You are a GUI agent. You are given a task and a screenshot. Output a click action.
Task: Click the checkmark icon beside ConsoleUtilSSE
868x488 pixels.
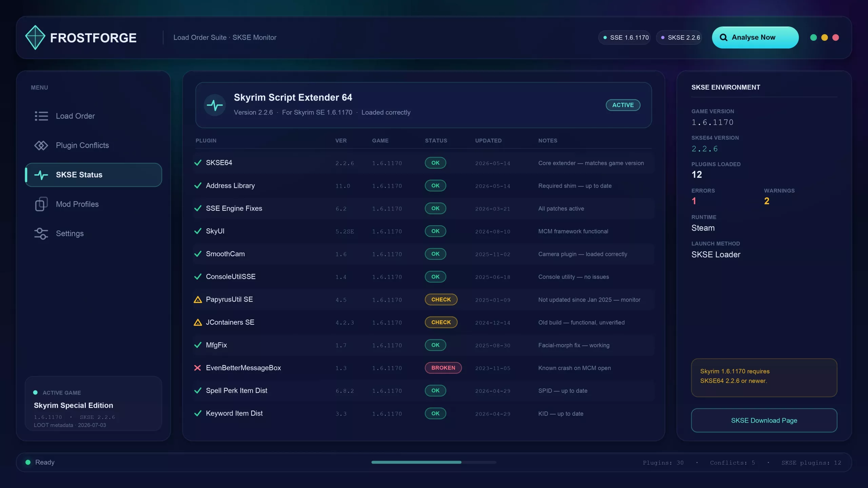point(198,277)
